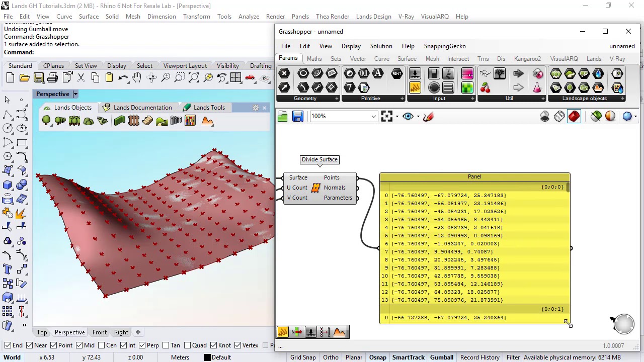The height and width of the screenshot is (362, 644).
Task: Click the Grasshopper Zoom Extents icon
Action: tap(386, 117)
